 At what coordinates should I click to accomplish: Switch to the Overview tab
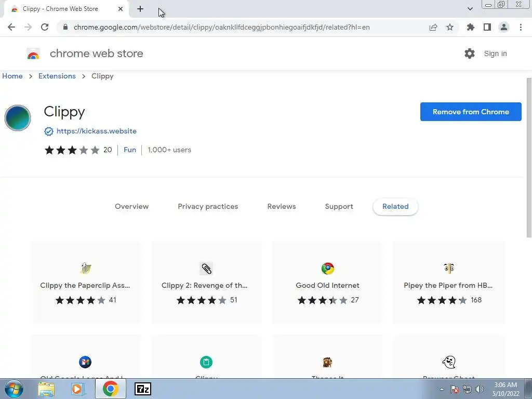coord(131,206)
